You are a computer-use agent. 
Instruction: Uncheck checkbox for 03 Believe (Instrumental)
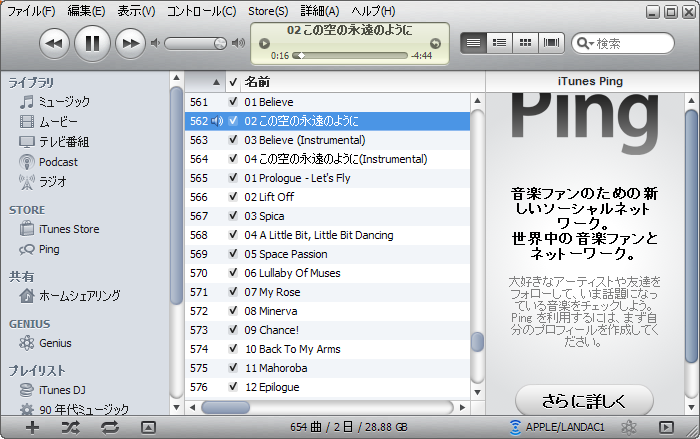(233, 140)
